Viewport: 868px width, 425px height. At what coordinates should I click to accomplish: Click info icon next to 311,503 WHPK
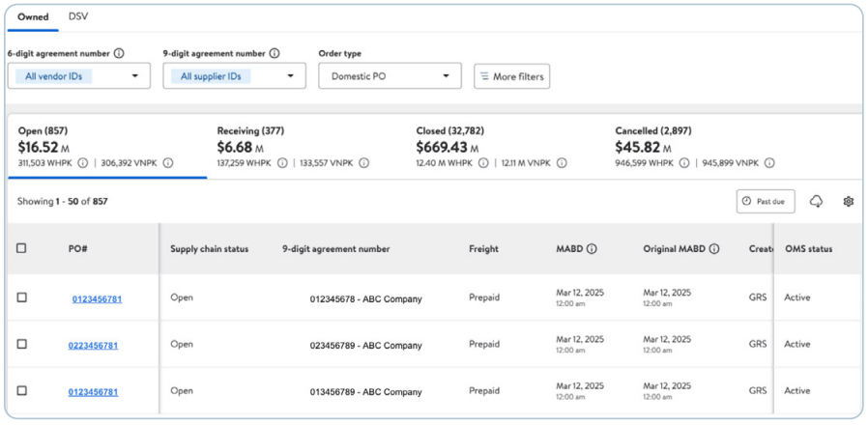83,163
